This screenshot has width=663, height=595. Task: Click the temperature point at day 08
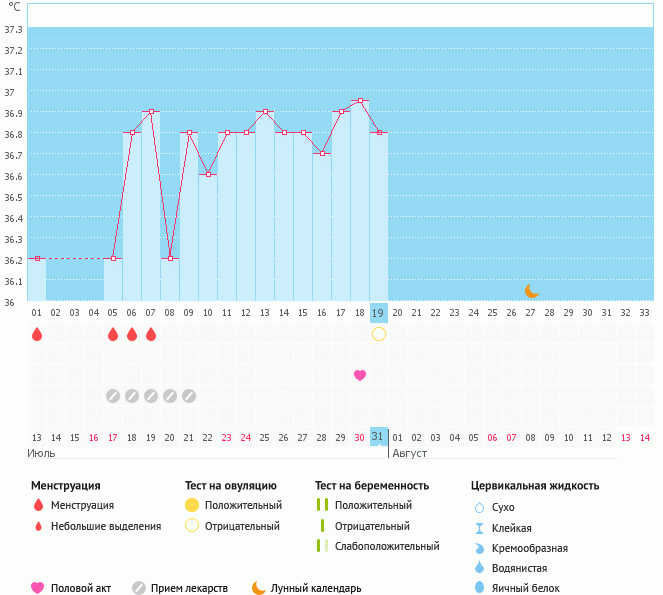pyautogui.click(x=170, y=259)
